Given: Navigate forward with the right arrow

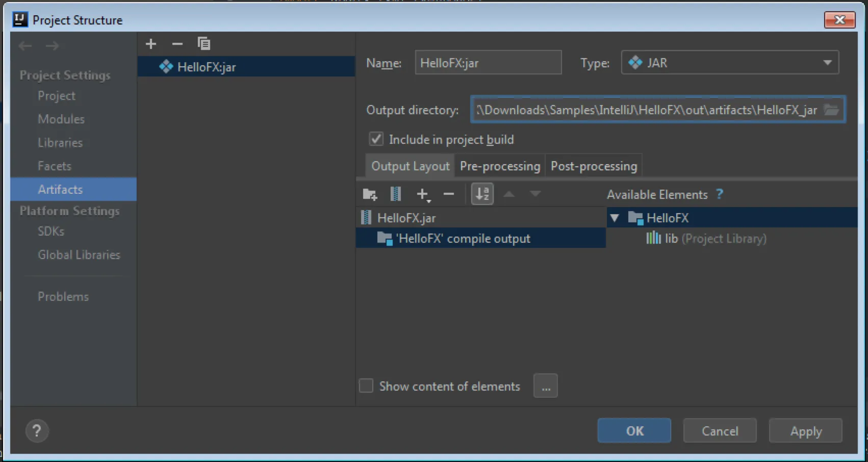Looking at the screenshot, I should click(x=52, y=46).
